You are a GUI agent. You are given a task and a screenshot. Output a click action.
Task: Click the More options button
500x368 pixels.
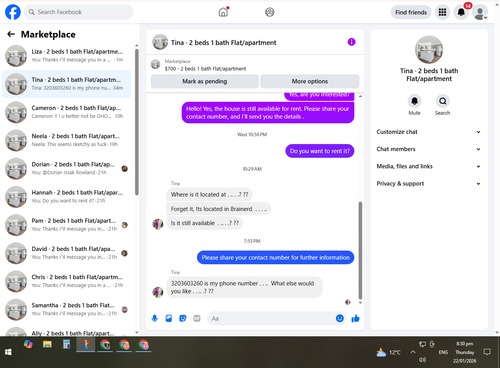point(310,81)
